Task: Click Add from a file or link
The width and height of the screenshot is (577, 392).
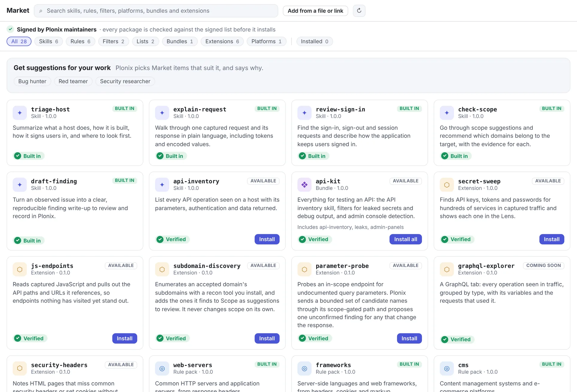Action: coord(315,11)
